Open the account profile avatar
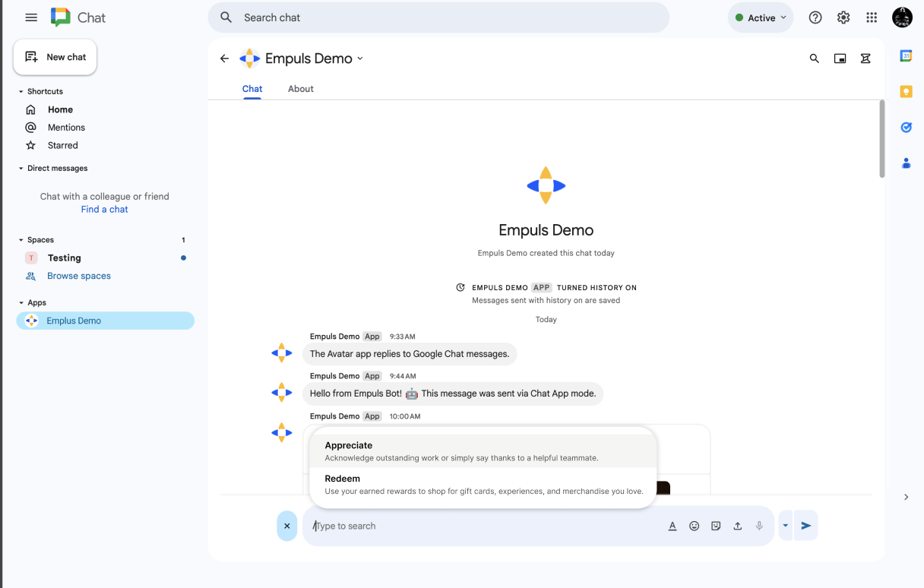 coord(902,17)
